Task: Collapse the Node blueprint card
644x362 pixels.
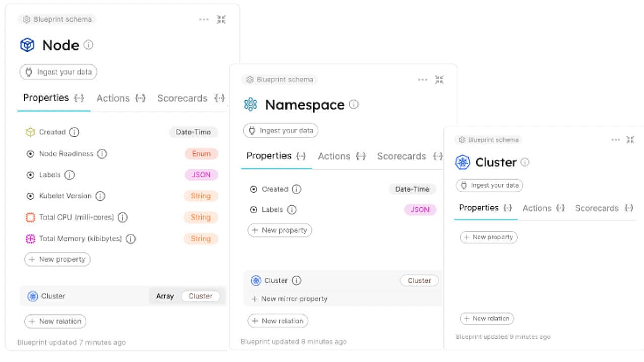Action: tap(221, 20)
